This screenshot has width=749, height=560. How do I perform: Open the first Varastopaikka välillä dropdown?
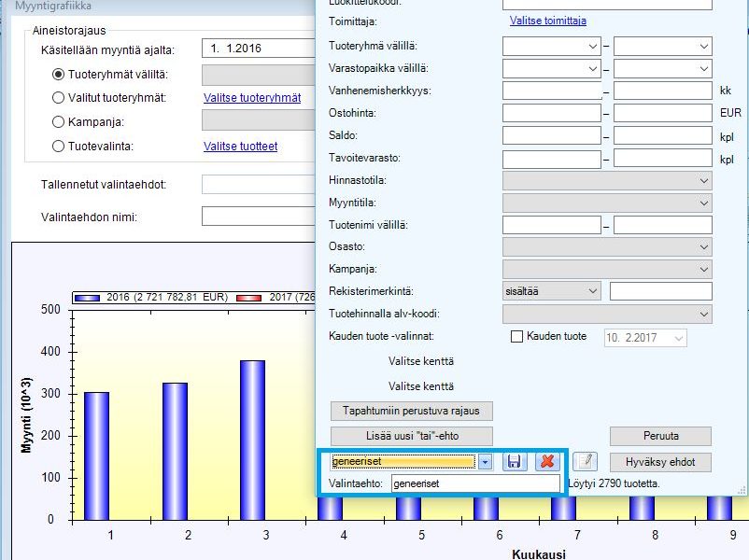click(592, 69)
